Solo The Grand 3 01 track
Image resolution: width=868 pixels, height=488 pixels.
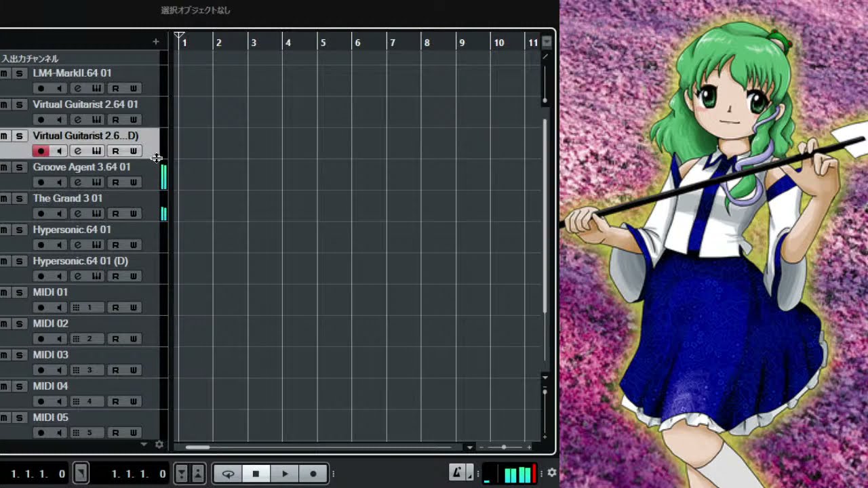tap(20, 198)
